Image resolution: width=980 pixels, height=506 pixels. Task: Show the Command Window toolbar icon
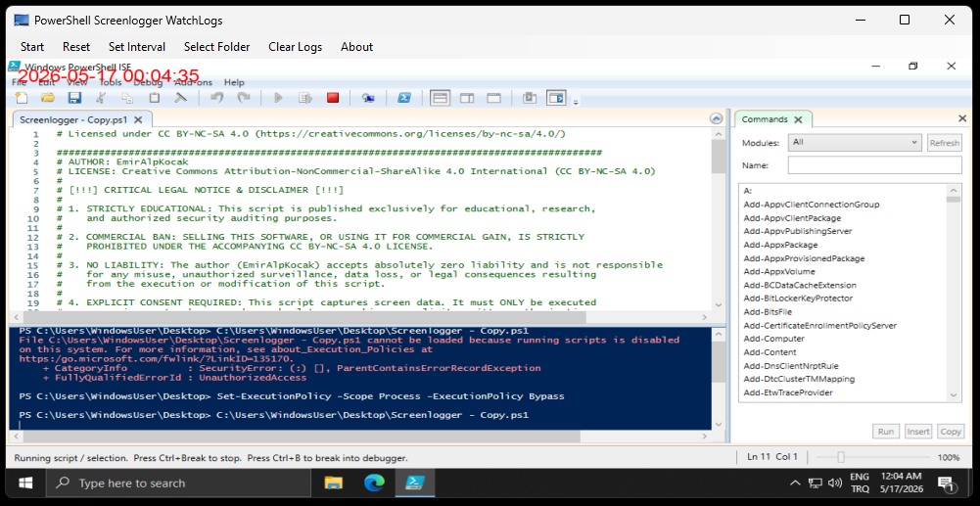[x=530, y=98]
